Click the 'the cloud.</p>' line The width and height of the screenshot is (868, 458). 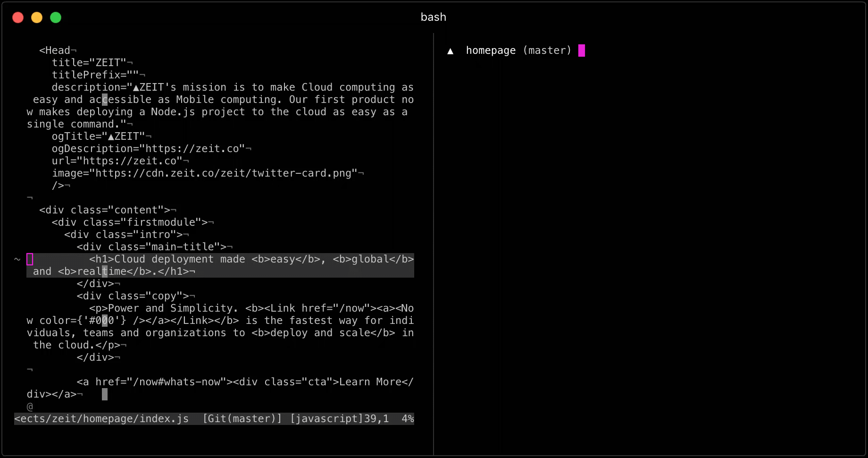[x=80, y=345]
